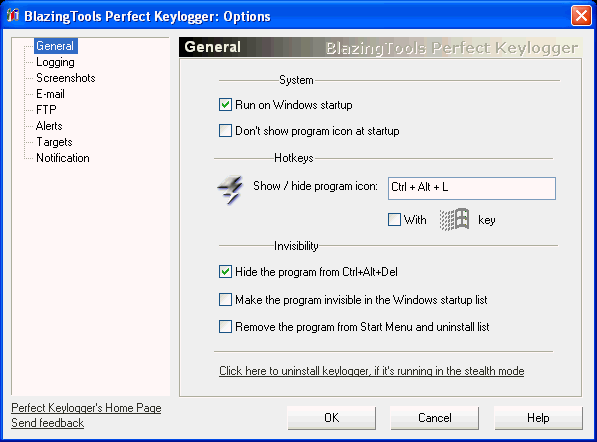Enable invisible in Windows startup list option
This screenshot has width=597, height=442.
[225, 300]
